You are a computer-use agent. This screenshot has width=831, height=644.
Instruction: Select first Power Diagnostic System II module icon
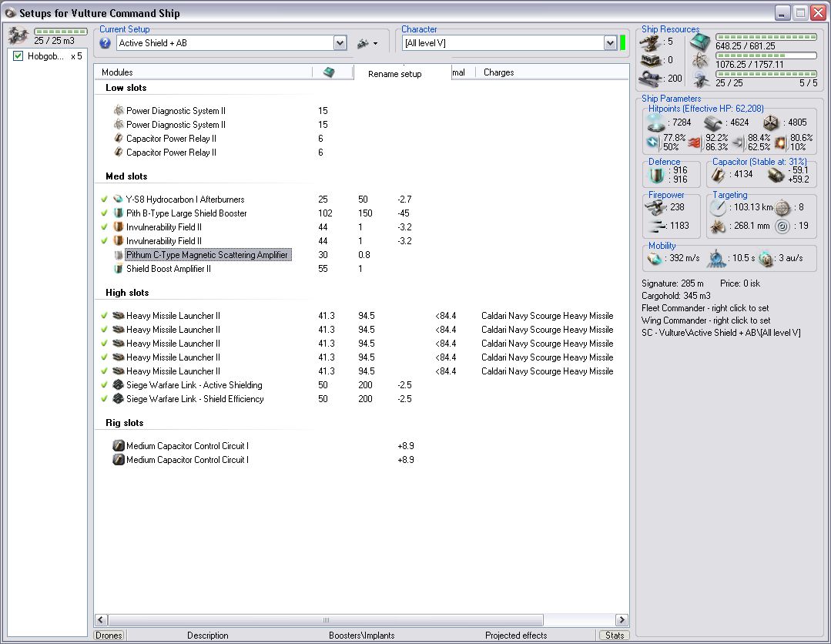point(119,110)
